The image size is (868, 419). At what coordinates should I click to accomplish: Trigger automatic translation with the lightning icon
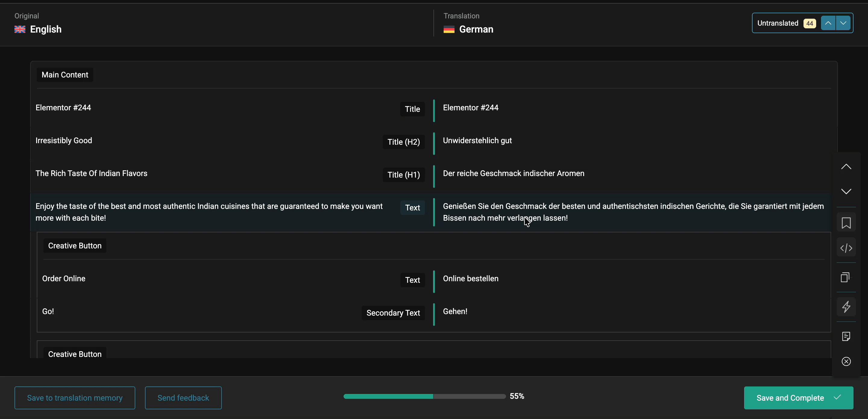click(x=846, y=307)
